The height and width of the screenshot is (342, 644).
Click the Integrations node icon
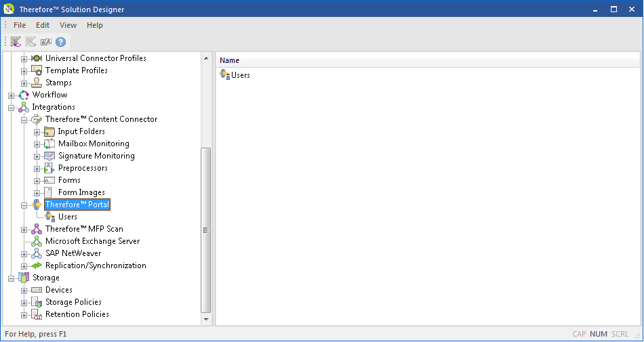[x=24, y=107]
